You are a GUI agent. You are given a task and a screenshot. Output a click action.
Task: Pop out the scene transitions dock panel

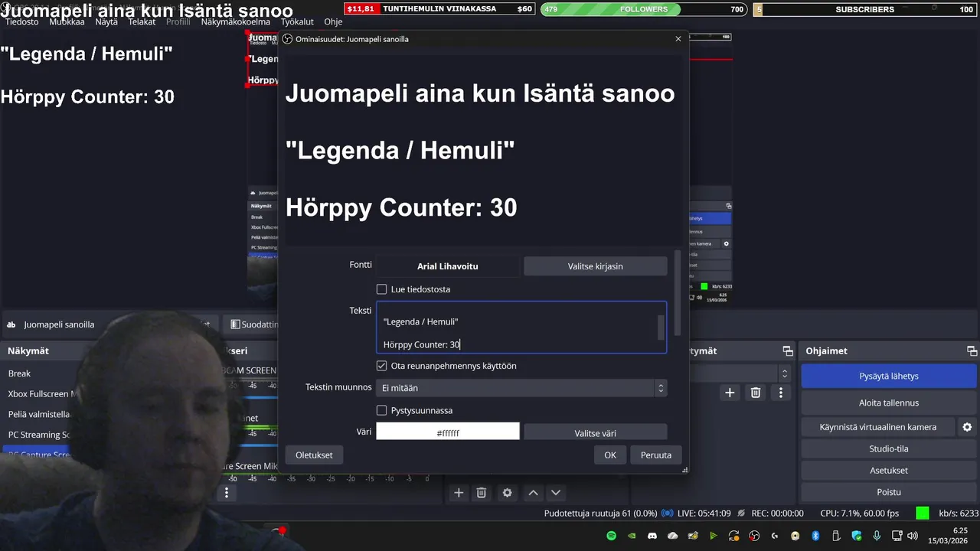coord(787,350)
